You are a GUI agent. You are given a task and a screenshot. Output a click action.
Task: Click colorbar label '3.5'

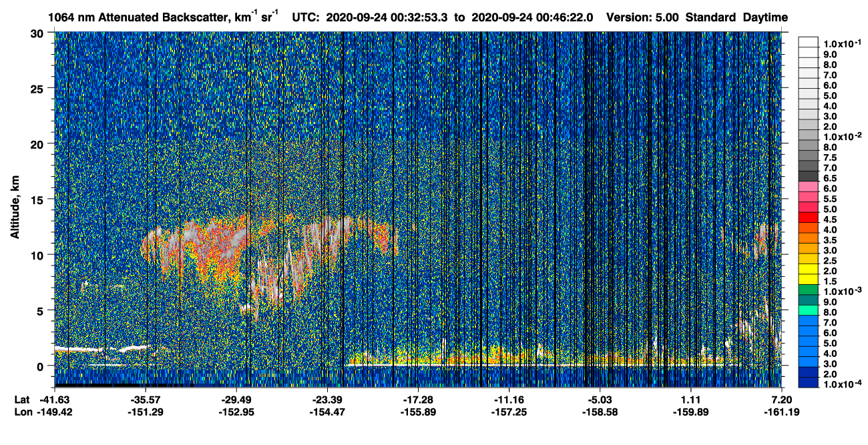(x=830, y=240)
